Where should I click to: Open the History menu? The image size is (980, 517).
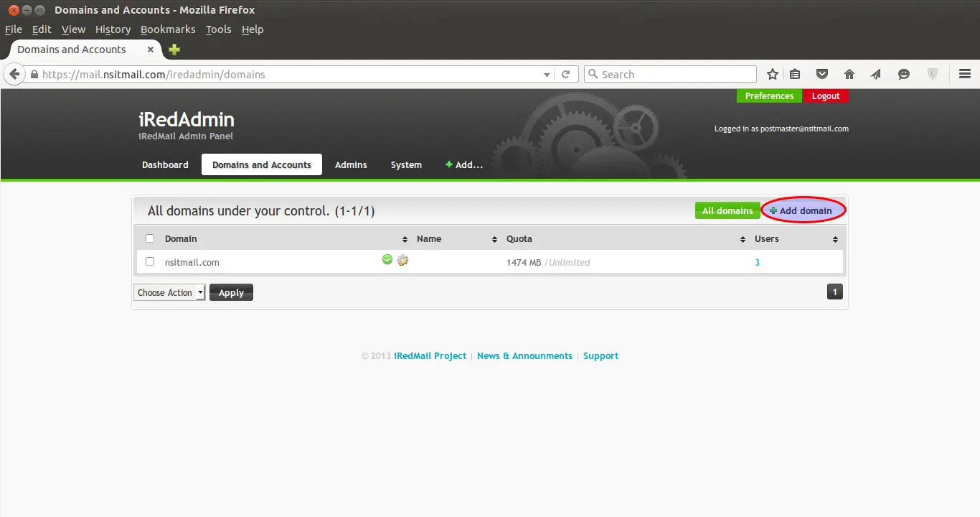pyautogui.click(x=113, y=29)
